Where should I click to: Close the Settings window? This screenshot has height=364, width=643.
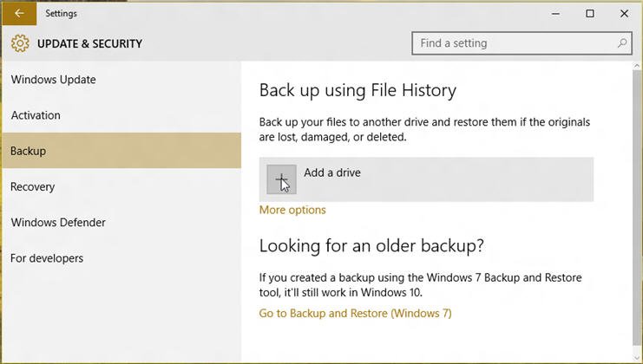tap(624, 13)
